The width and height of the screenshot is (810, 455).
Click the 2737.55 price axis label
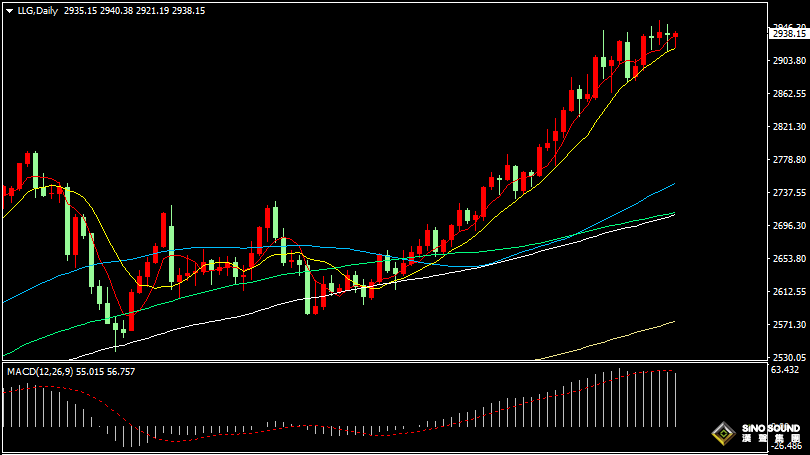(x=788, y=193)
